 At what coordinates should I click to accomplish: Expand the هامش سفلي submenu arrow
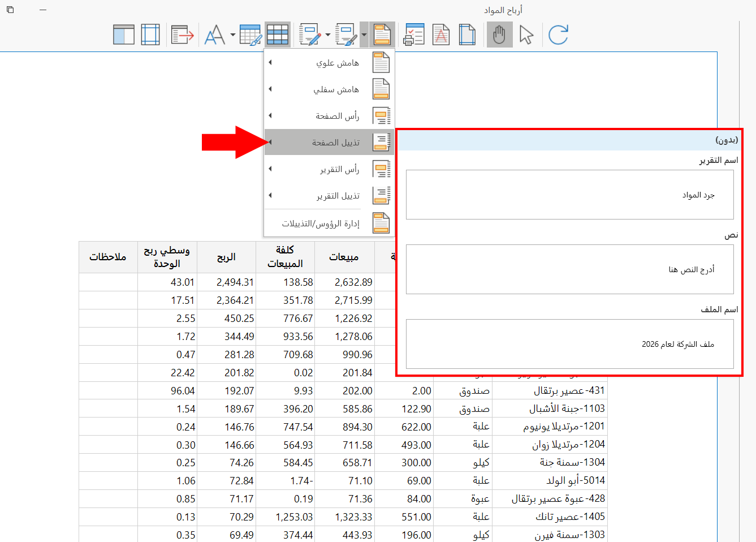pos(270,89)
